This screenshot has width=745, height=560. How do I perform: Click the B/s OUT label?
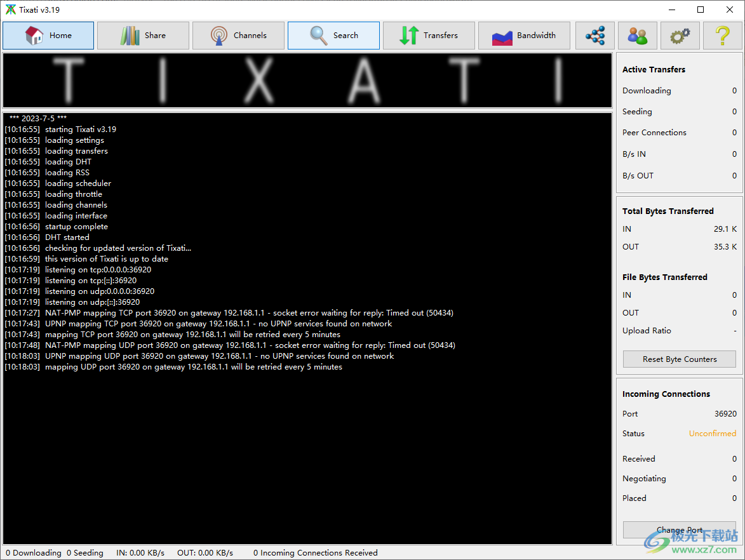point(638,176)
